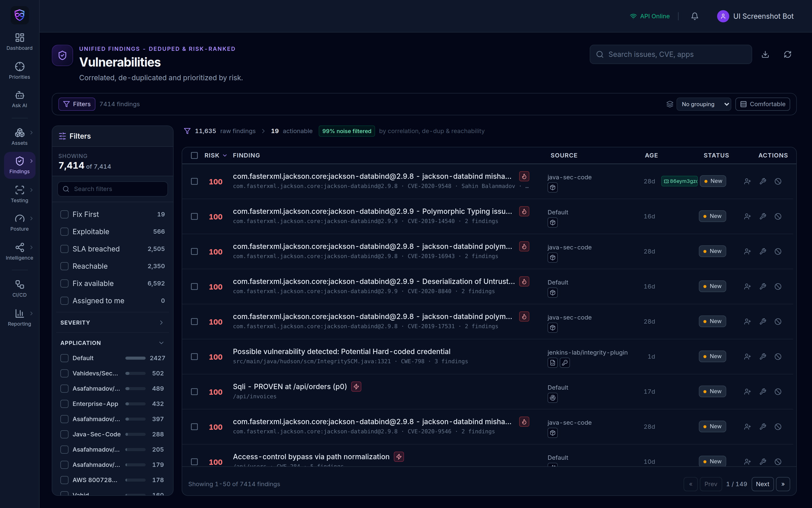
Task: Open remediation wrench for CVE-2019-14540 finding
Action: point(763,216)
